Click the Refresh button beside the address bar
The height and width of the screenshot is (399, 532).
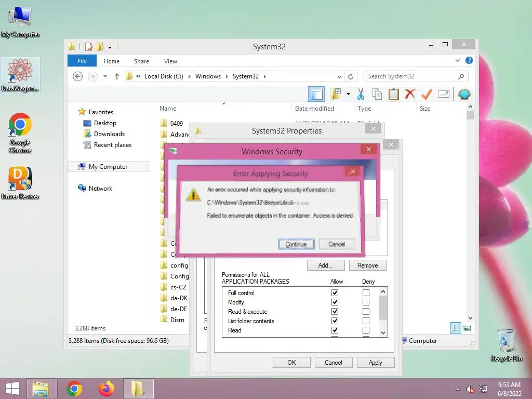pos(351,77)
